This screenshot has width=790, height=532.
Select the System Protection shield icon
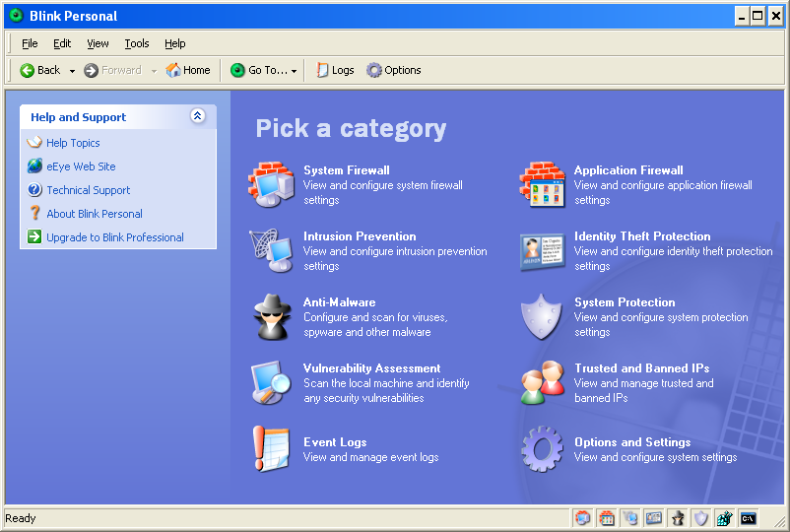click(x=541, y=316)
